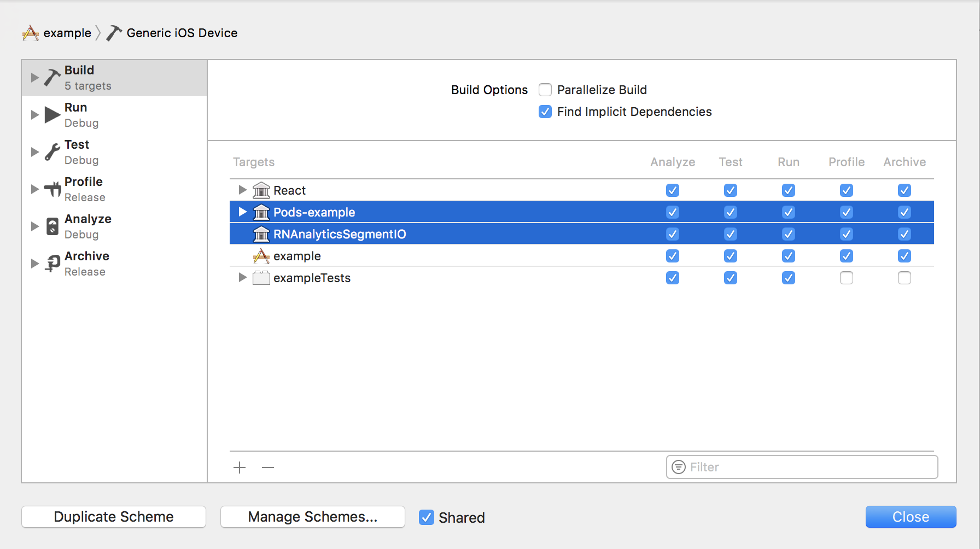Viewport: 980px width, 549px height.
Task: Click the Targets column header
Action: coord(254,162)
